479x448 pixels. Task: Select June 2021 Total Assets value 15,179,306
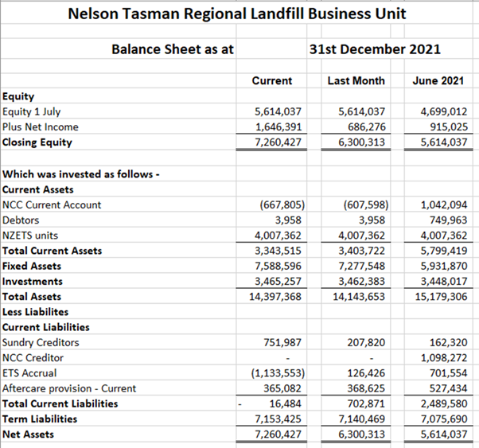point(441,297)
